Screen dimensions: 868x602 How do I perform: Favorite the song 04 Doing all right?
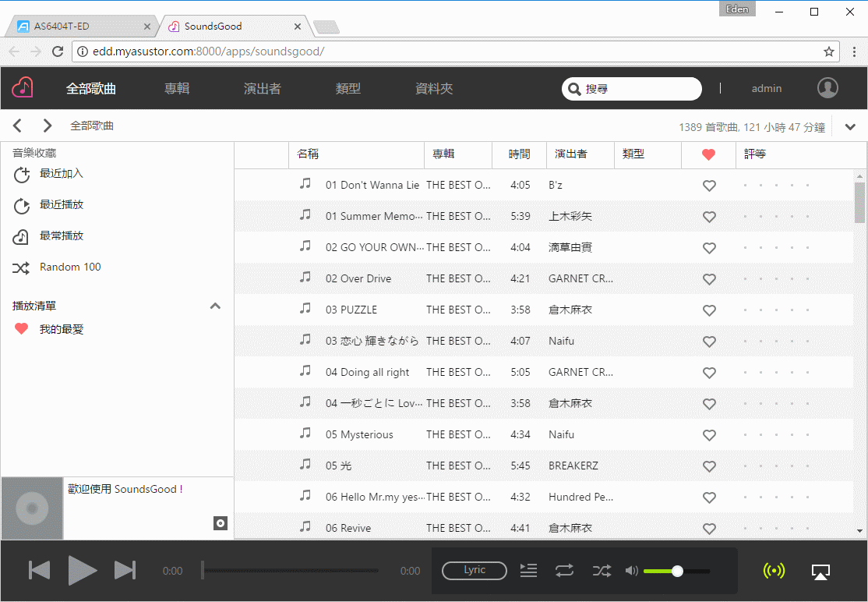point(709,373)
